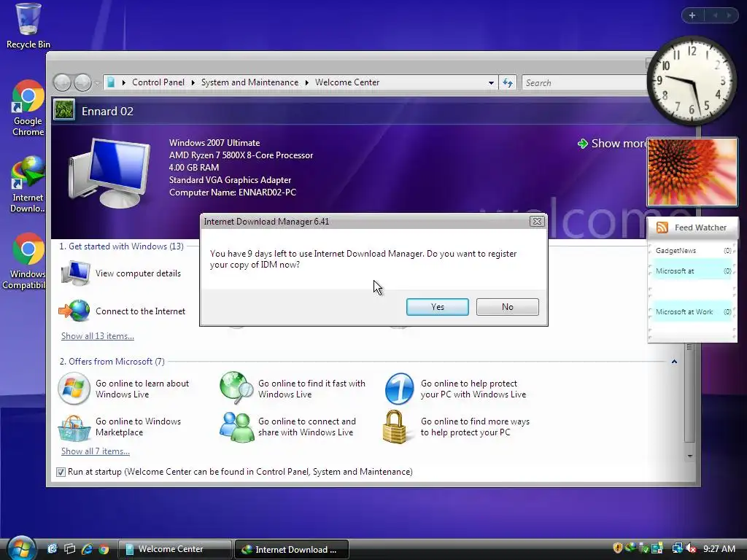
Task: Click the Welcome Center forward button
Action: (83, 83)
